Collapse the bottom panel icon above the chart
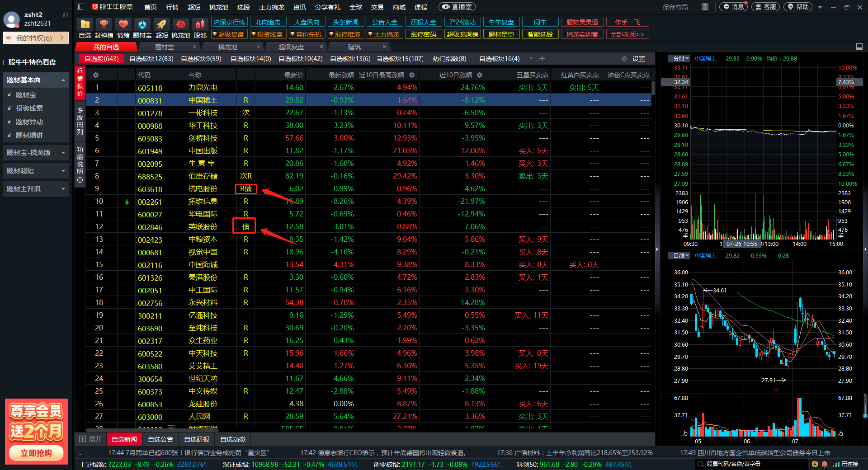868x470 pixels. pos(859,47)
